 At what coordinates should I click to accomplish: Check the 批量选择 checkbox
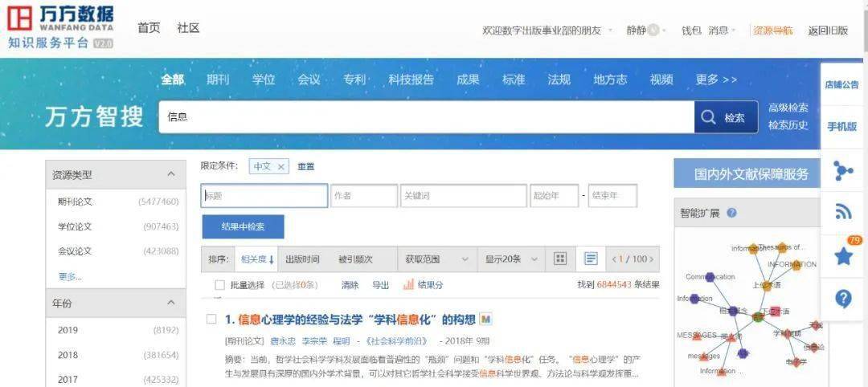[x=219, y=285]
